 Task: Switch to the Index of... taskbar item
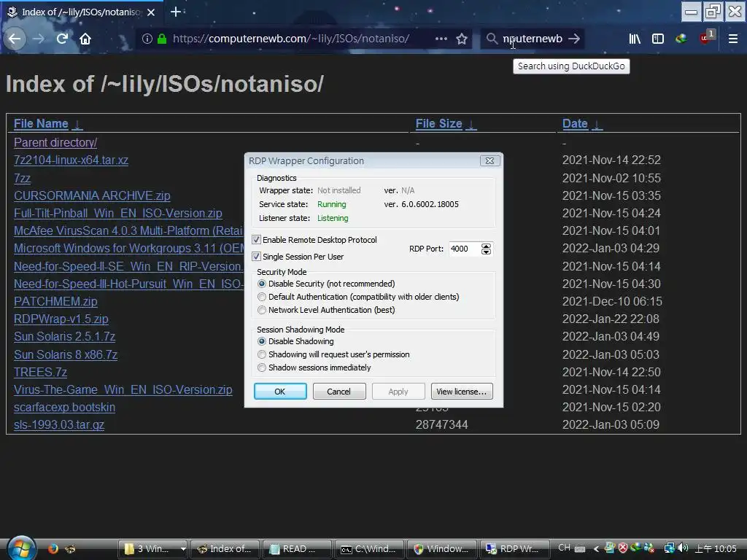pyautogui.click(x=225, y=548)
